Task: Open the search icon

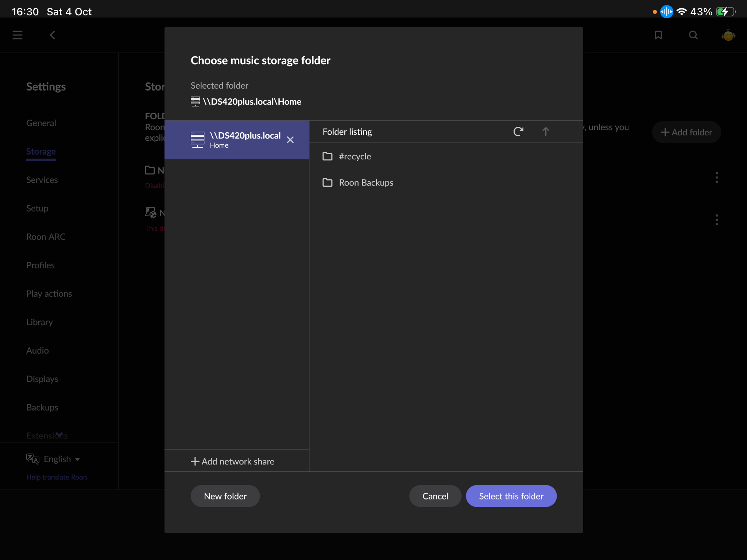Action: (x=693, y=35)
